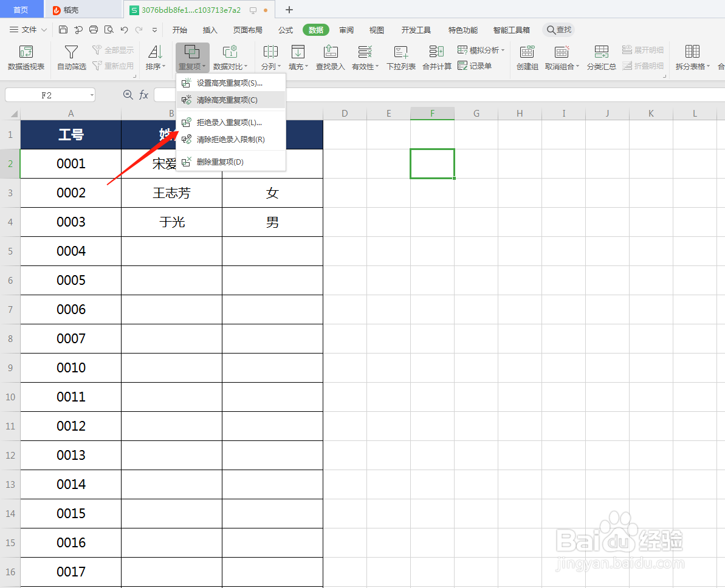725x588 pixels.
Task: Click the print icon in quick toolbar
Action: (94, 30)
